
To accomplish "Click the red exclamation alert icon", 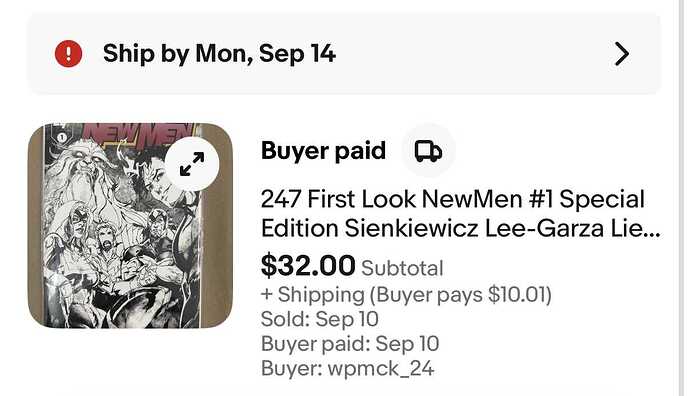I will (68, 54).
